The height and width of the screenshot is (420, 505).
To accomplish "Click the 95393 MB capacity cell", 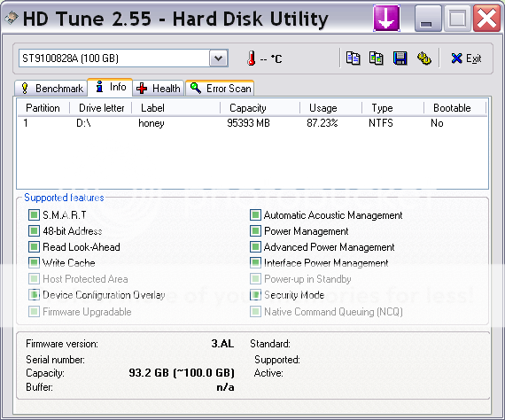I will [x=248, y=123].
